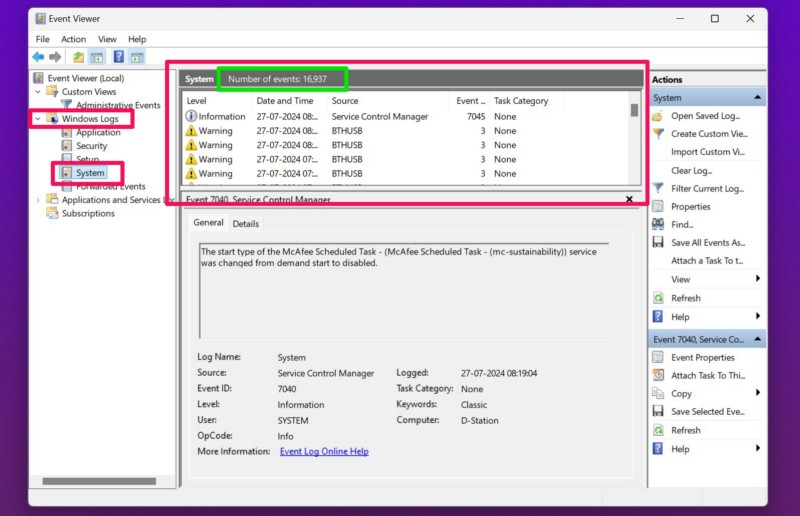The image size is (800, 516).
Task: Collapse the Windows Logs tree node
Action: (x=38, y=119)
